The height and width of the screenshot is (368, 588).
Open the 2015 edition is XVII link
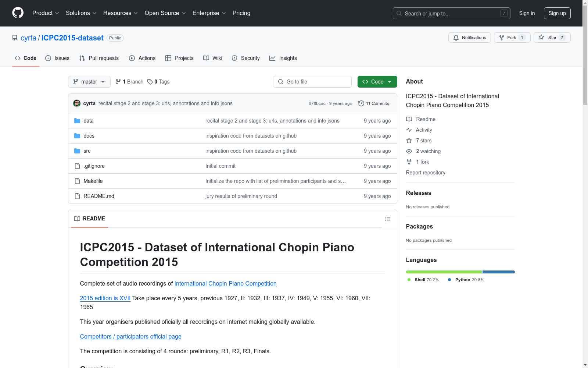click(105, 298)
